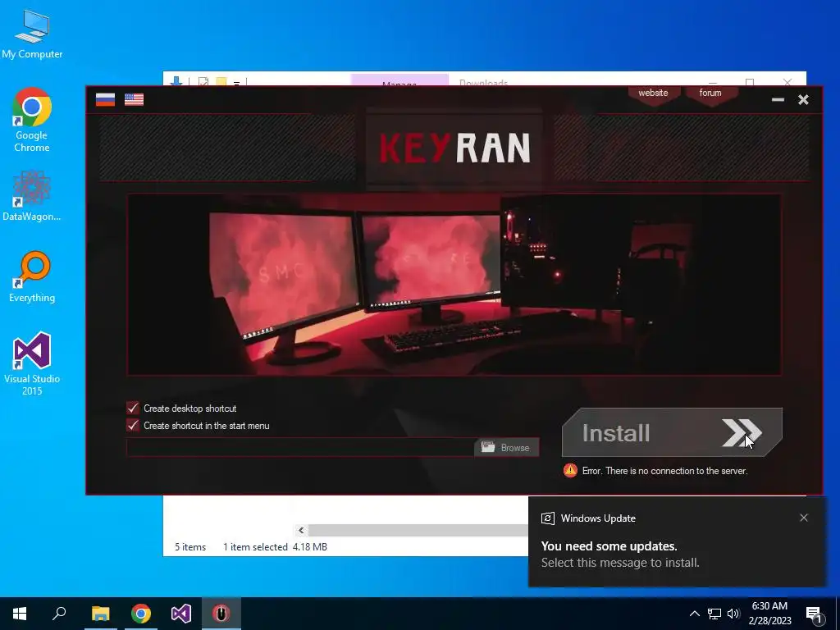Viewport: 840px width, 630px height.
Task: Show hidden system tray icons
Action: [694, 614]
